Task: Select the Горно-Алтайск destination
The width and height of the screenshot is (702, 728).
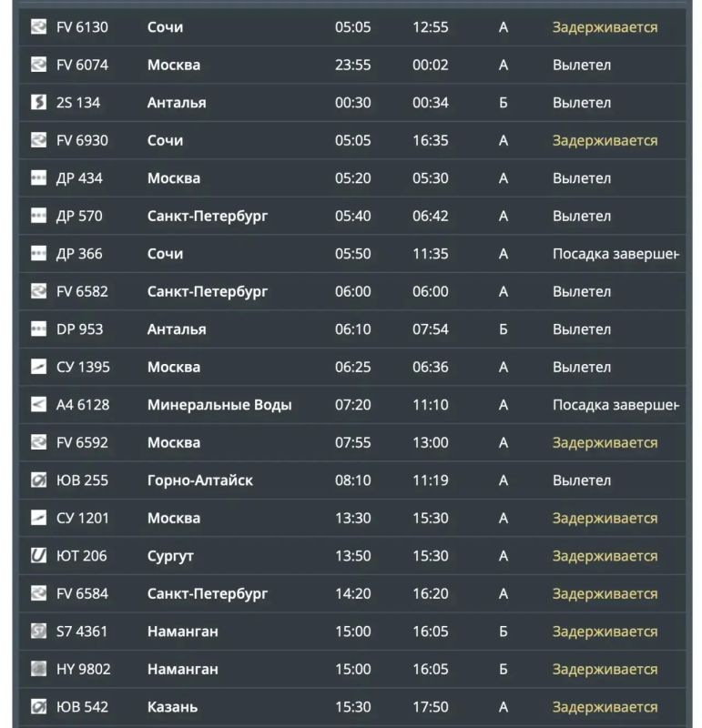Action: [x=200, y=480]
